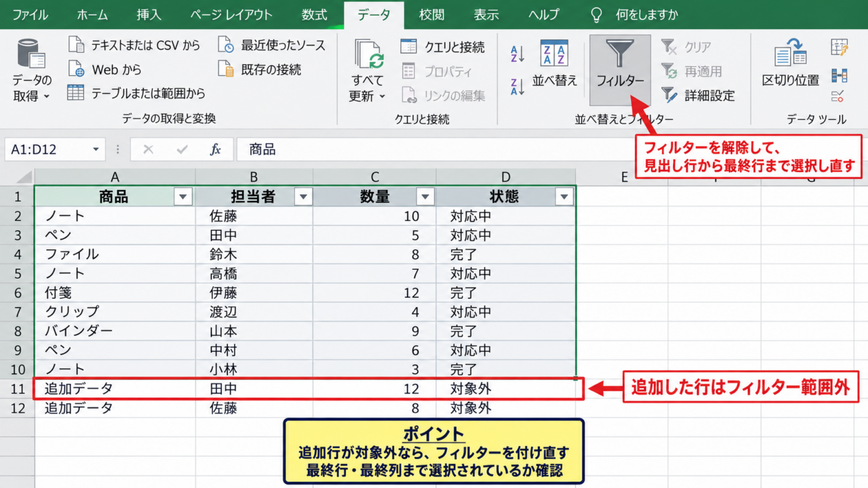The width and height of the screenshot is (868, 488).
Task: Click the 完了 cell in row 8
Action: pyautogui.click(x=506, y=331)
